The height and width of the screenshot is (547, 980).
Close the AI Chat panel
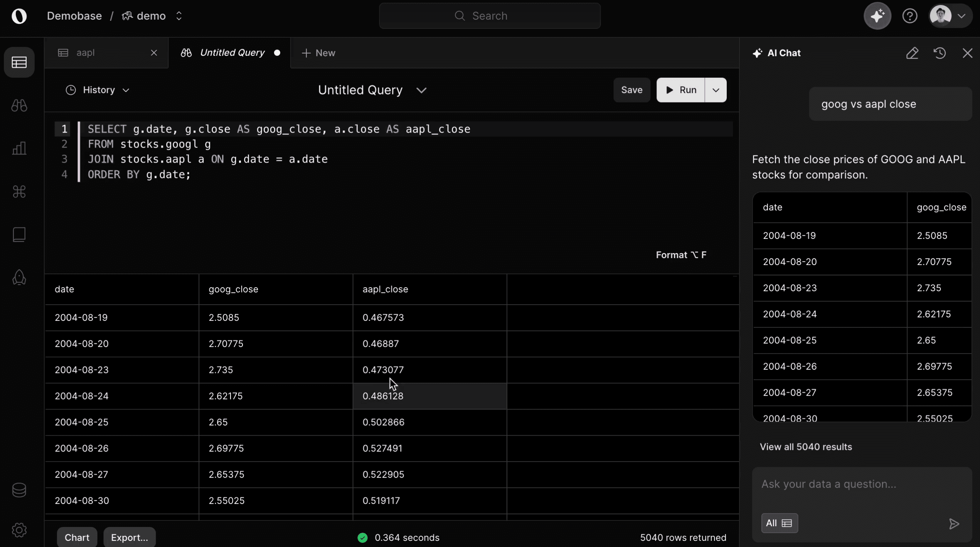(967, 53)
